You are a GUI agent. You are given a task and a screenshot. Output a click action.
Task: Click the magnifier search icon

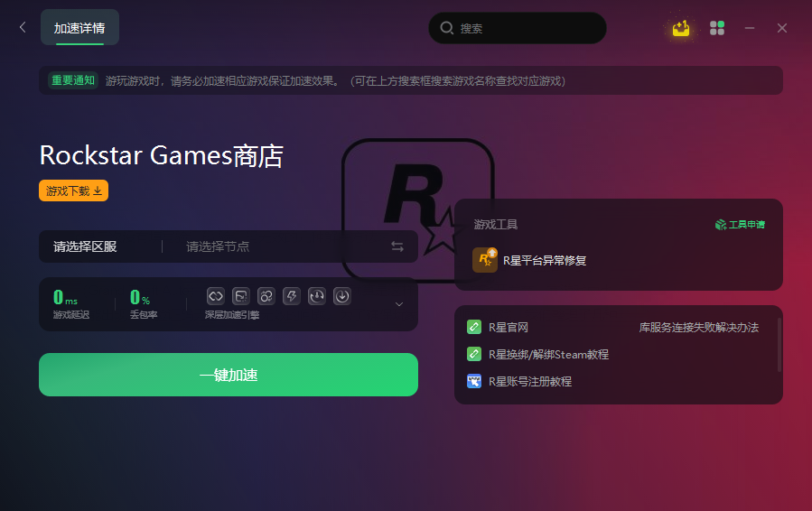pyautogui.click(x=446, y=28)
